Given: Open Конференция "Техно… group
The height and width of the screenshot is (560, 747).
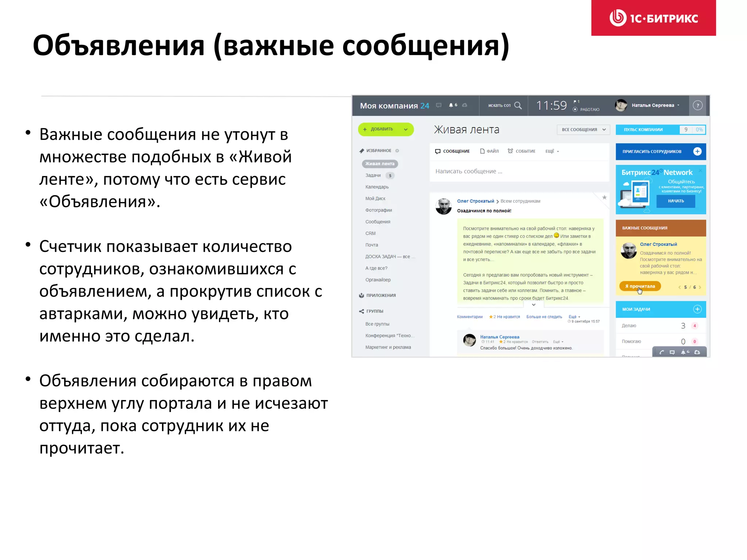Looking at the screenshot, I should click(390, 336).
